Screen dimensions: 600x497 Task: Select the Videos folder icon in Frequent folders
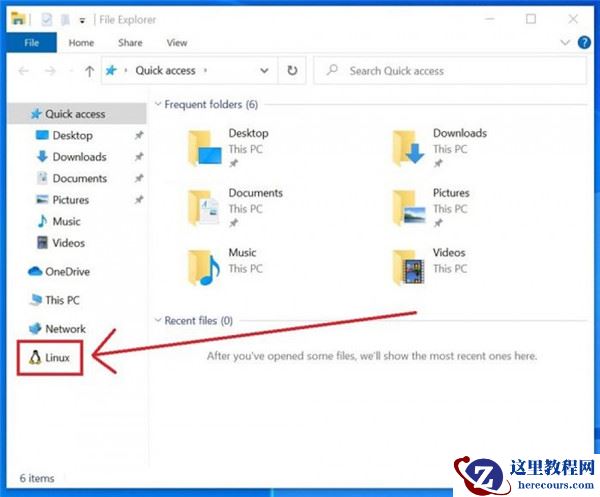409,268
